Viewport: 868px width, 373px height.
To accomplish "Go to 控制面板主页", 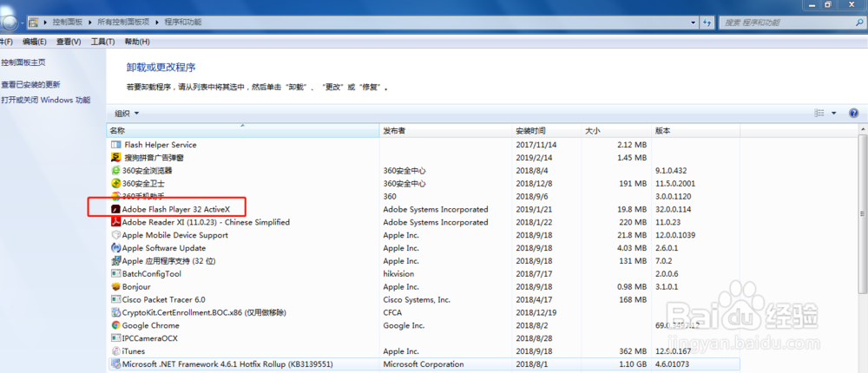I will (x=23, y=62).
